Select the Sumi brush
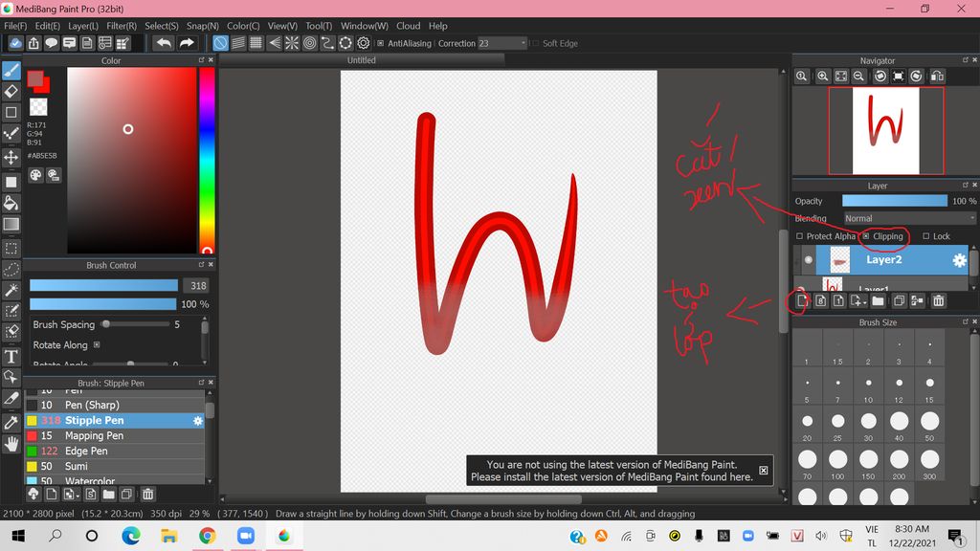 point(115,466)
